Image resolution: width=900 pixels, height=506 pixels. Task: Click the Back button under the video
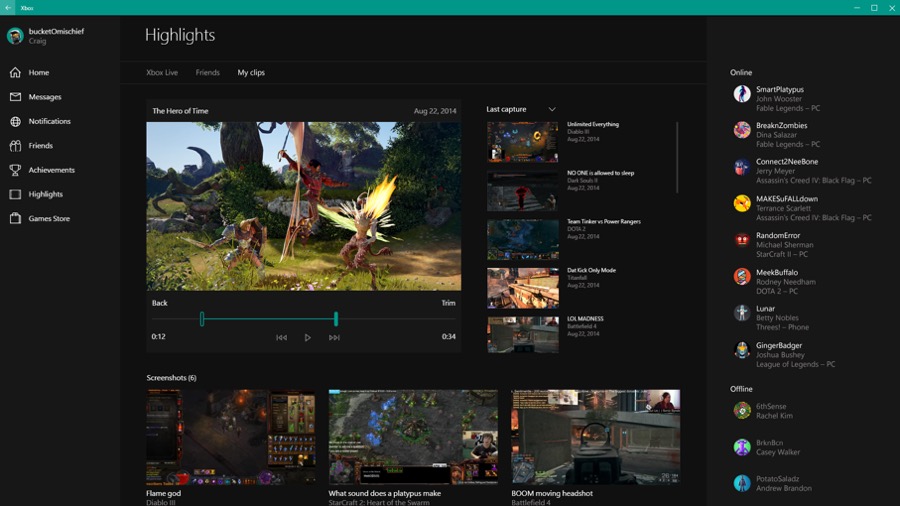(x=160, y=303)
